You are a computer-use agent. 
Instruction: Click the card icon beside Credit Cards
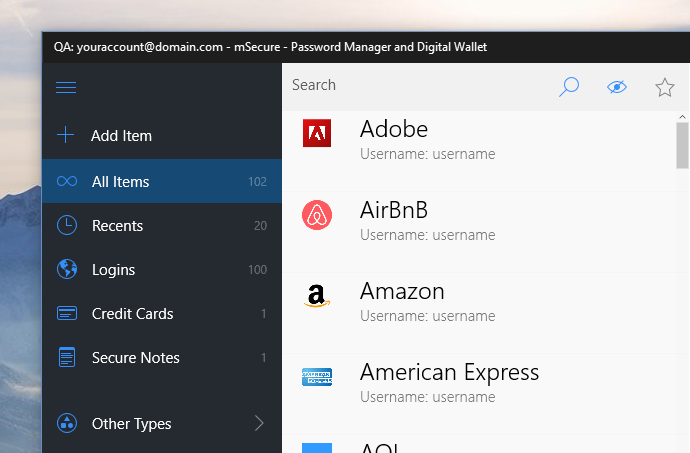[67, 313]
